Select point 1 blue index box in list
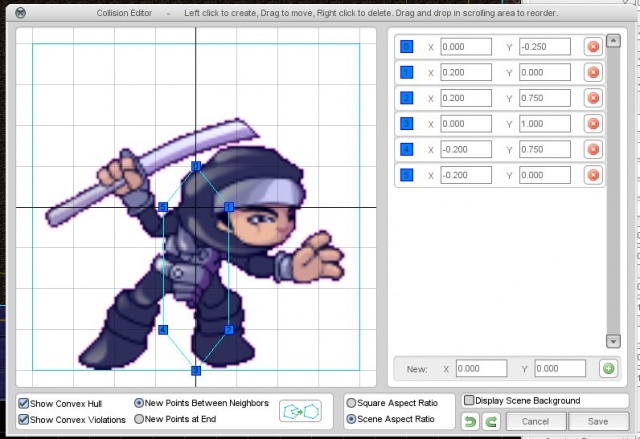 [x=407, y=72]
